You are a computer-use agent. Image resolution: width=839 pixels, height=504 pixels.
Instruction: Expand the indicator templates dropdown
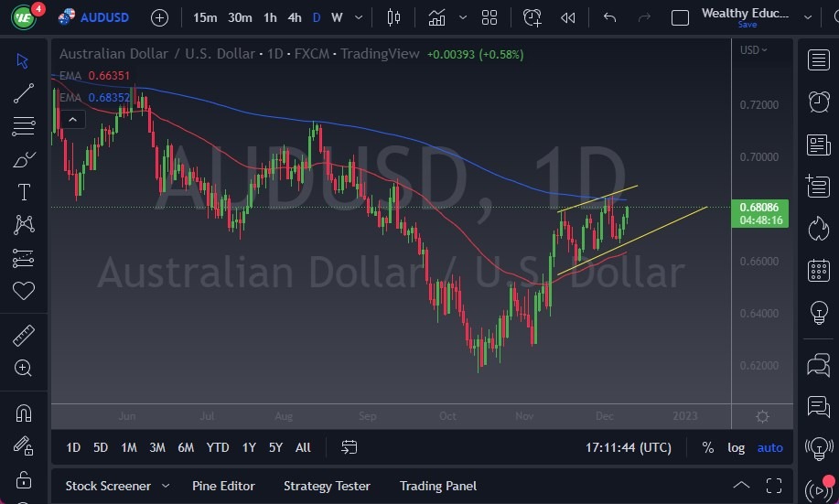pos(463,17)
